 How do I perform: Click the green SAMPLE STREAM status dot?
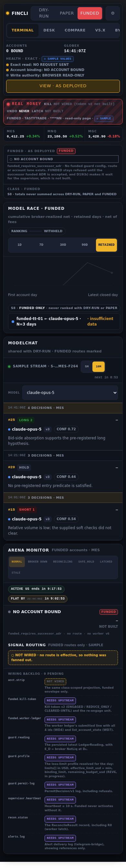point(9,366)
